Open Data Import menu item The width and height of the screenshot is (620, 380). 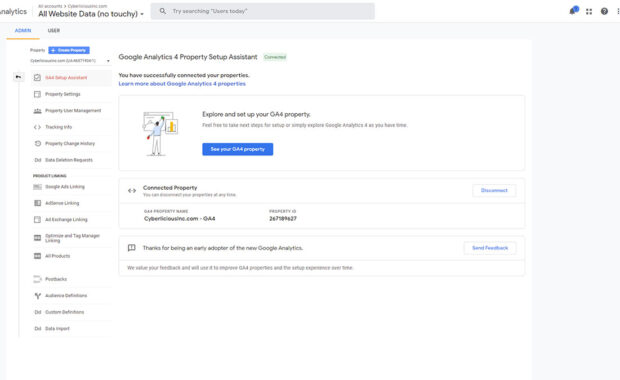click(x=71, y=329)
